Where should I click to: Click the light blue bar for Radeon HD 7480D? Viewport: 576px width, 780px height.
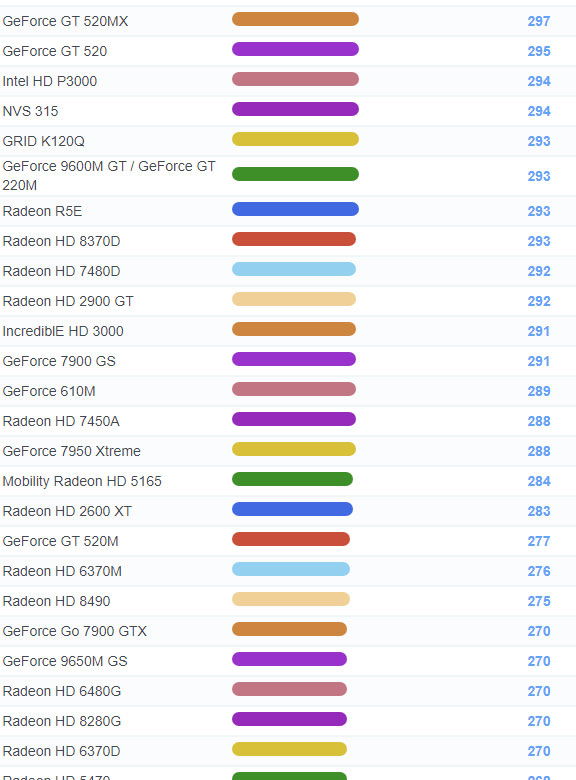coord(294,269)
